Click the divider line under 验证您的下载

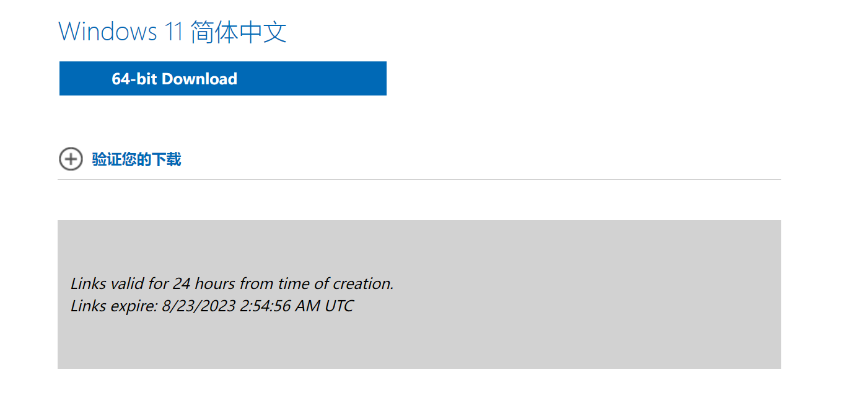419,179
